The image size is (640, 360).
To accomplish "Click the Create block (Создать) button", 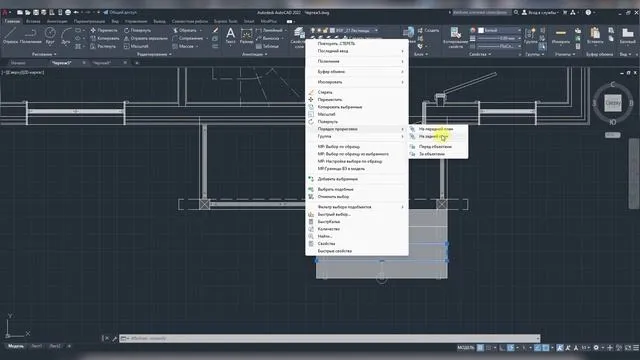I will point(428,30).
